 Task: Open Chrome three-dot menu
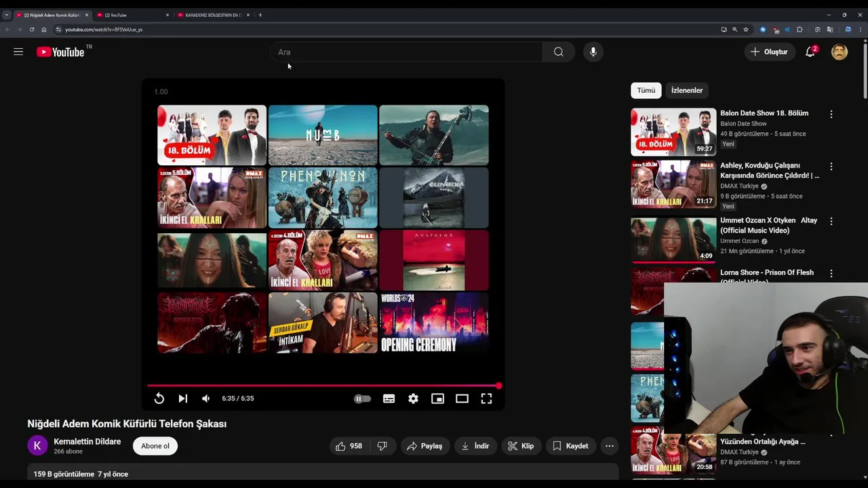[861, 29]
